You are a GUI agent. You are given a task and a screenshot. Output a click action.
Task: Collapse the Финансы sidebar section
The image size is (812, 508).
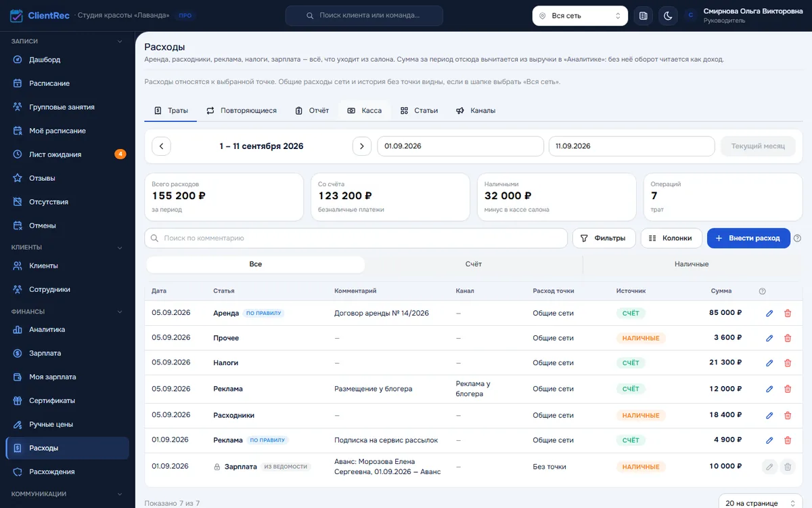[67, 312]
